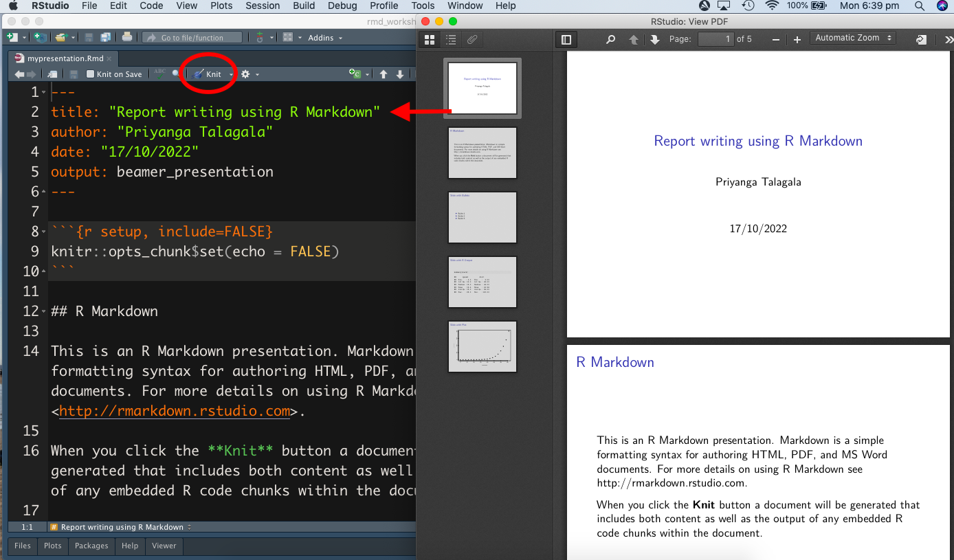Image resolution: width=954 pixels, height=560 pixels.
Task: Click the Save All icon
Action: (x=105, y=37)
